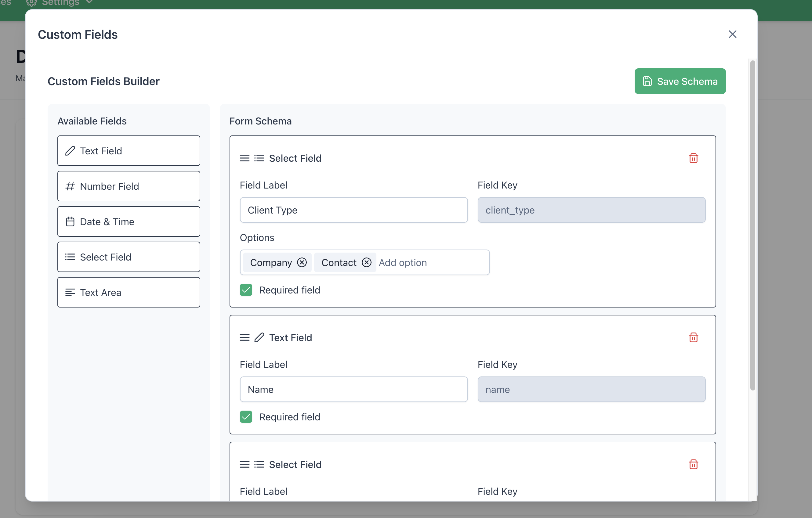
Task: Toggle Required field checkbox for Name
Action: tap(246, 417)
